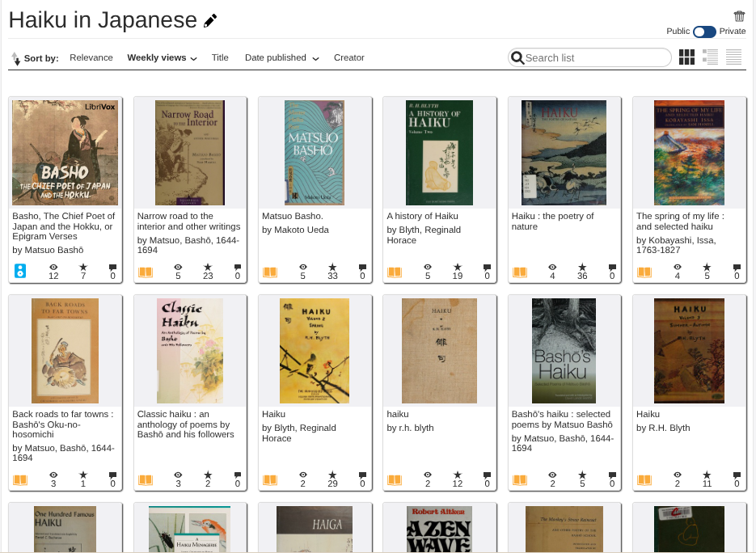
Task: Open the Matsuo Basho cover by Makoto Ueda
Action: (315, 153)
